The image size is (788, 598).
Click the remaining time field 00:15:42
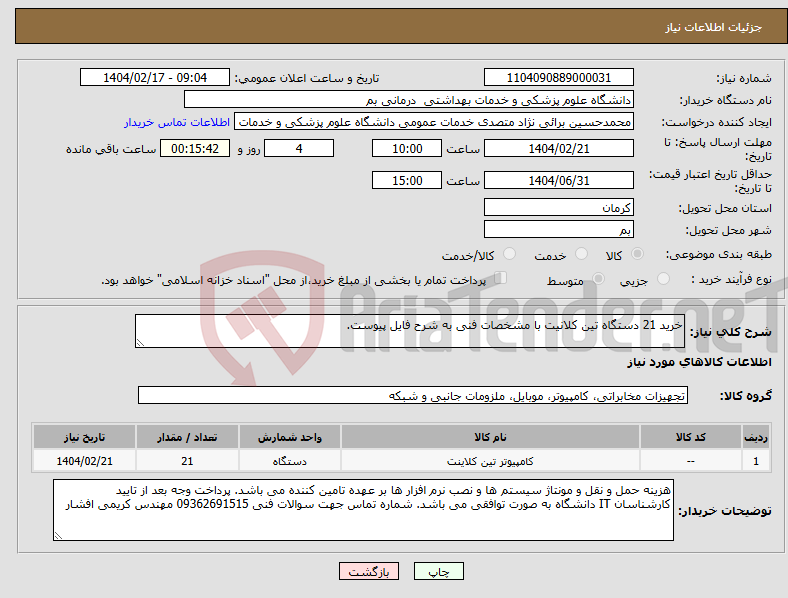coord(195,148)
